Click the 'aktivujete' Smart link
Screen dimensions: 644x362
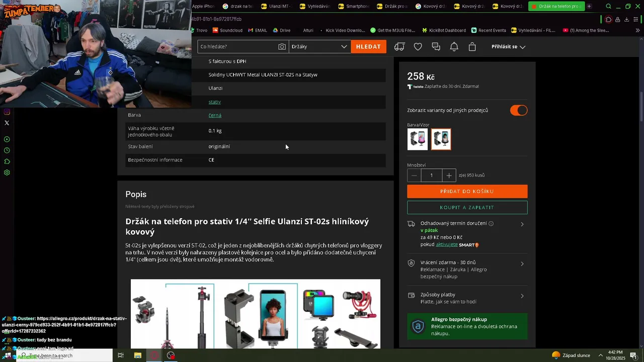click(x=447, y=244)
